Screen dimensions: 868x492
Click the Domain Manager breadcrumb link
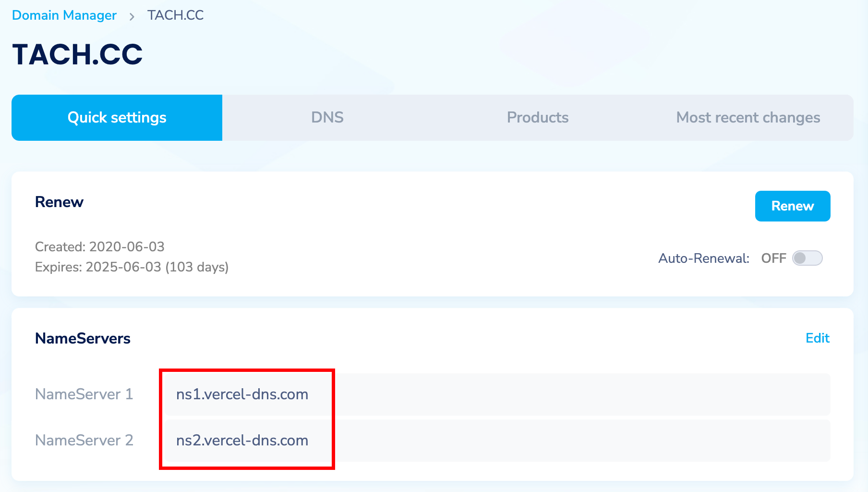[64, 15]
